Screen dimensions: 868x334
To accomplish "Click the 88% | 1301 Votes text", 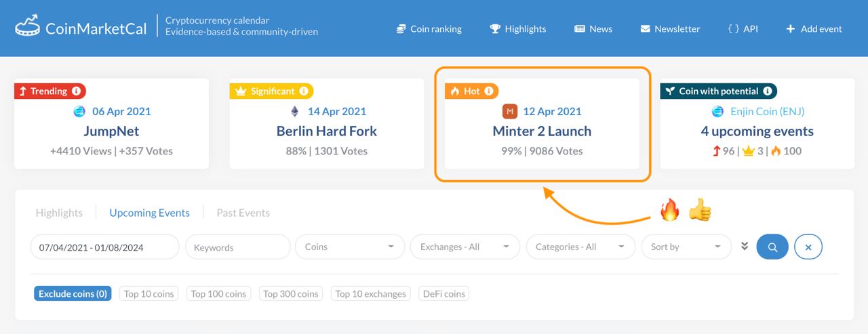I will 327,151.
